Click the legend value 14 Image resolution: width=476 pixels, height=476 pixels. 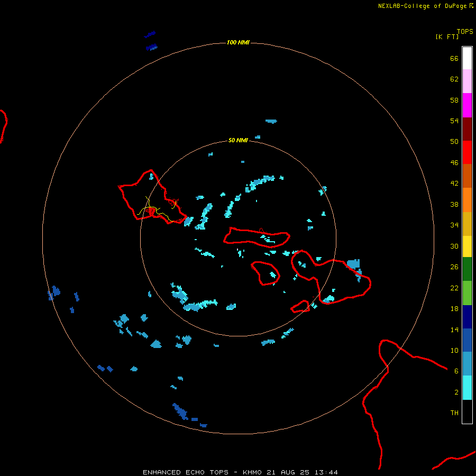(454, 329)
